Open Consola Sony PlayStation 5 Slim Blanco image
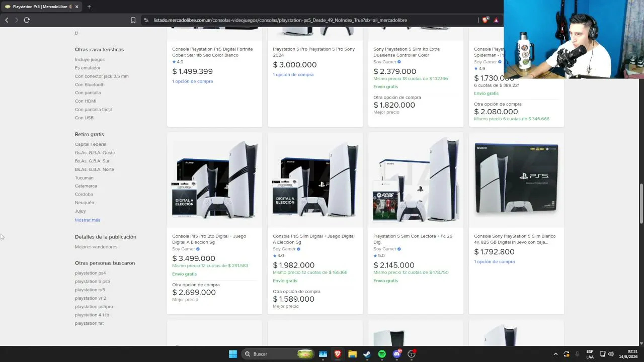This screenshot has width=644, height=362. coord(516,180)
